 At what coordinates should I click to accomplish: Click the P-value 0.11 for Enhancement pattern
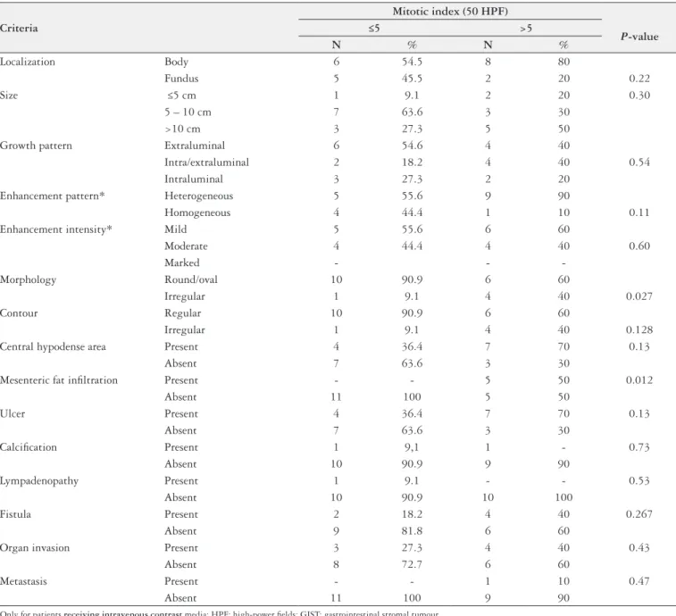[x=638, y=212]
